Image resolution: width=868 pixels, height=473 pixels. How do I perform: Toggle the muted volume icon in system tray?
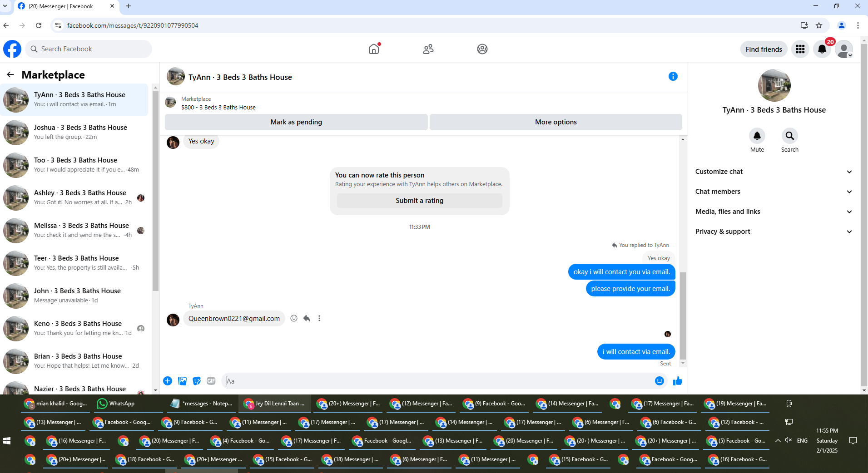point(789,440)
